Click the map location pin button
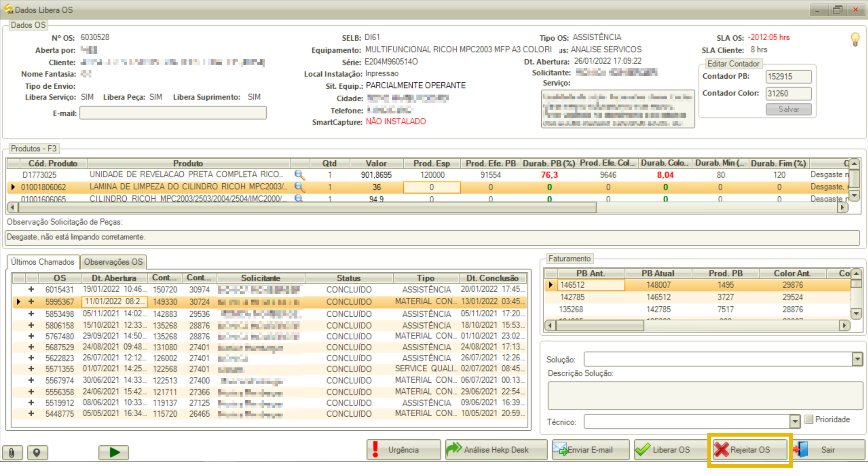The height and width of the screenshot is (476, 868). (37, 452)
